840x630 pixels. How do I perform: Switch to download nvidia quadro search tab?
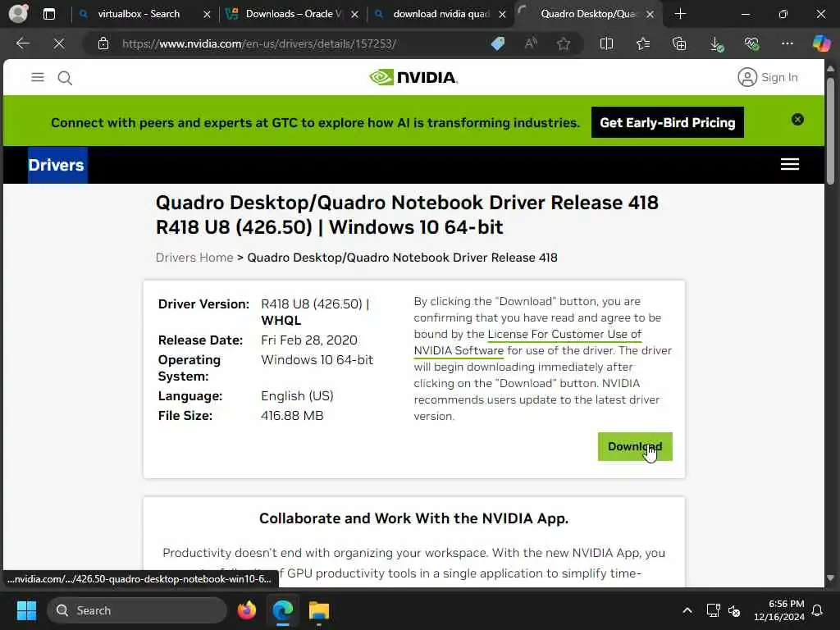pos(441,14)
